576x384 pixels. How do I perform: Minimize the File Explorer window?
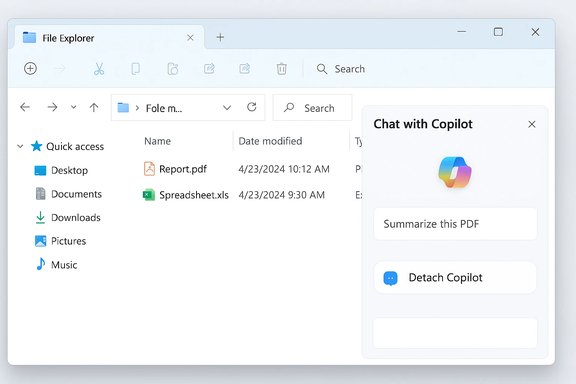(x=462, y=32)
